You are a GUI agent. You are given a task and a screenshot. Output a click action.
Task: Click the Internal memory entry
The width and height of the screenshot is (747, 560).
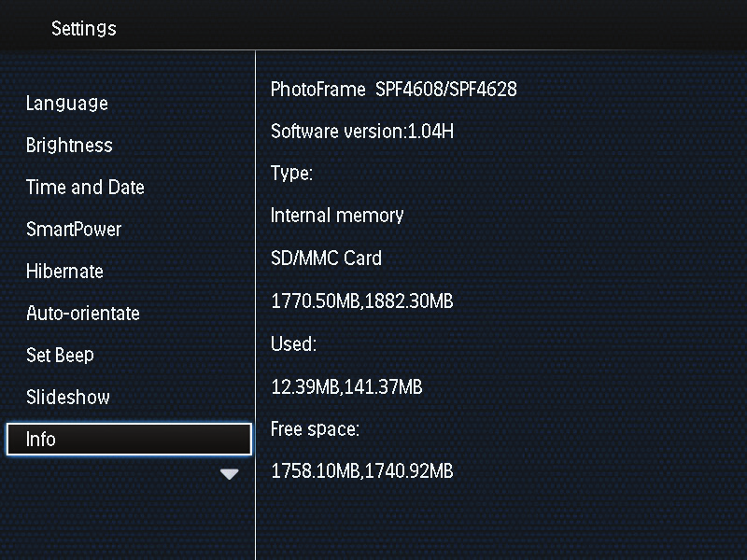[337, 216]
